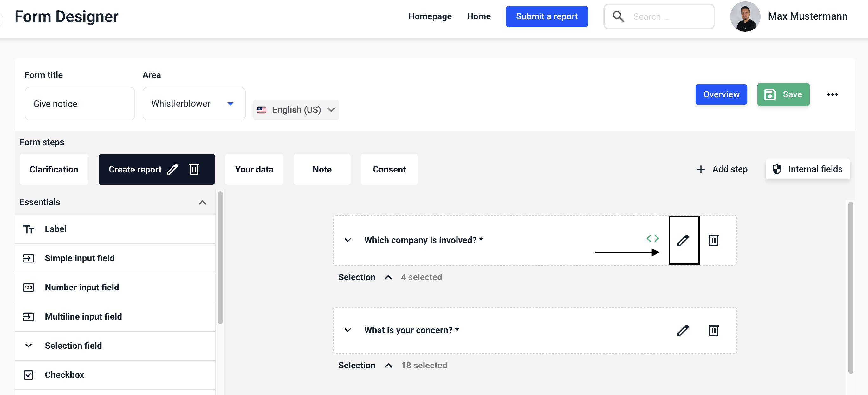Edit the 'Which company is involved?' field
This screenshot has height=395, width=868.
[683, 240]
